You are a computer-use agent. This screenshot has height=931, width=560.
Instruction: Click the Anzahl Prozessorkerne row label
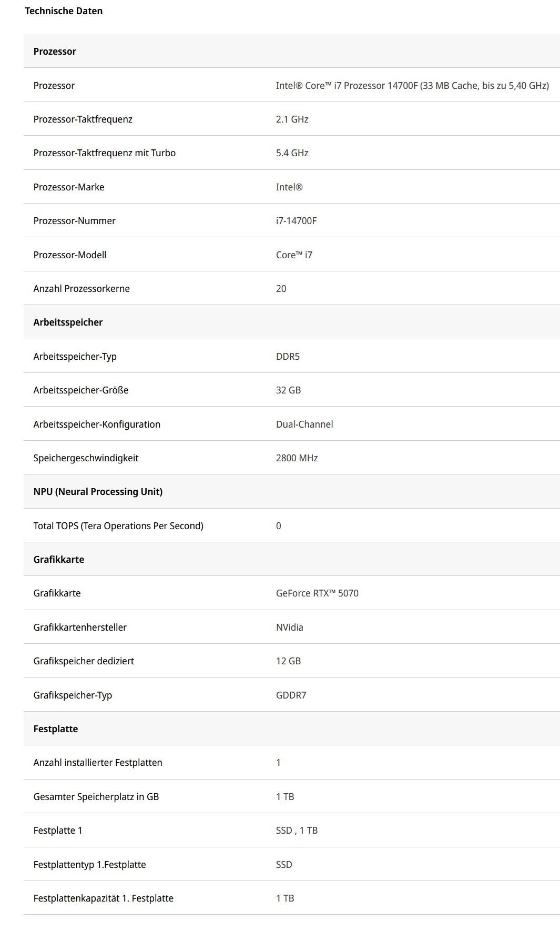tap(82, 289)
